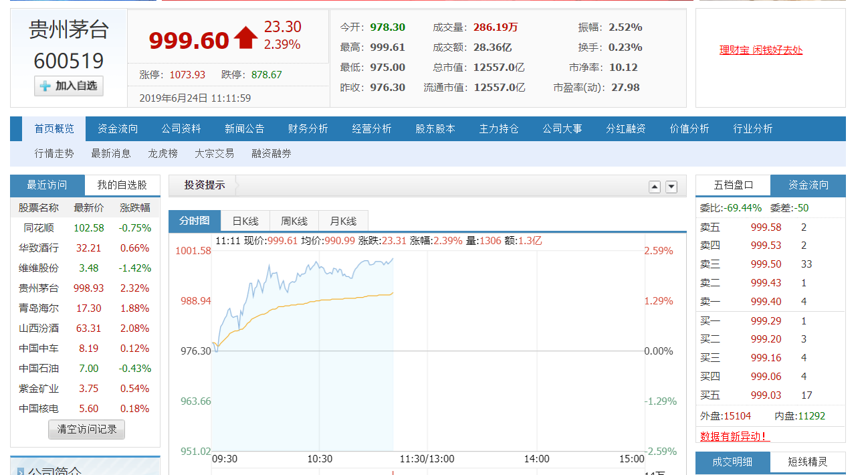The height and width of the screenshot is (475, 868).
Task: Click the 数据有新异动！ alert link
Action: coord(735,436)
